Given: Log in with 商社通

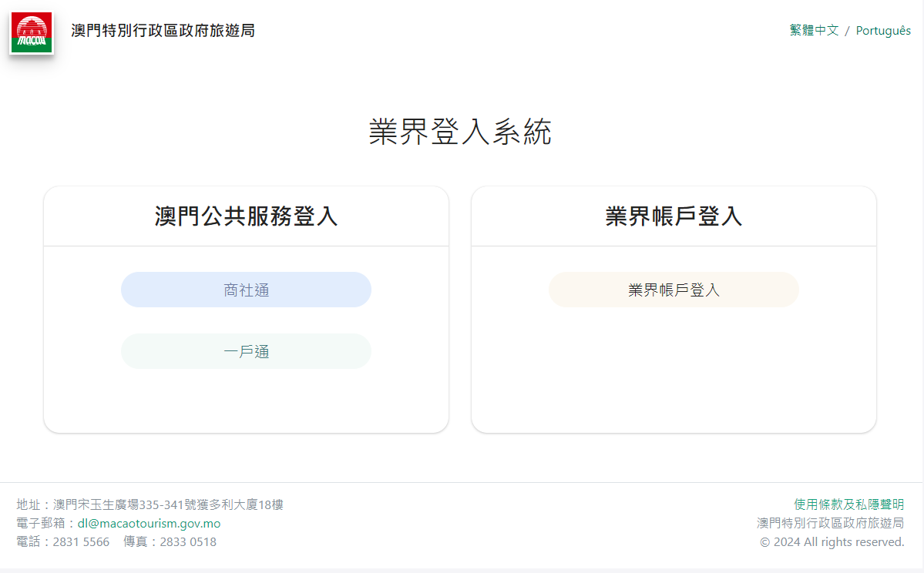Looking at the screenshot, I should click(246, 290).
